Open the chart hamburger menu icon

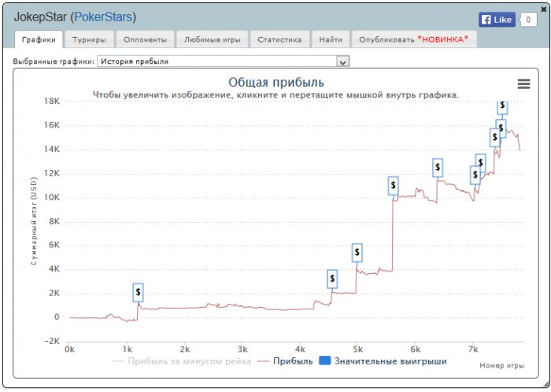523,84
